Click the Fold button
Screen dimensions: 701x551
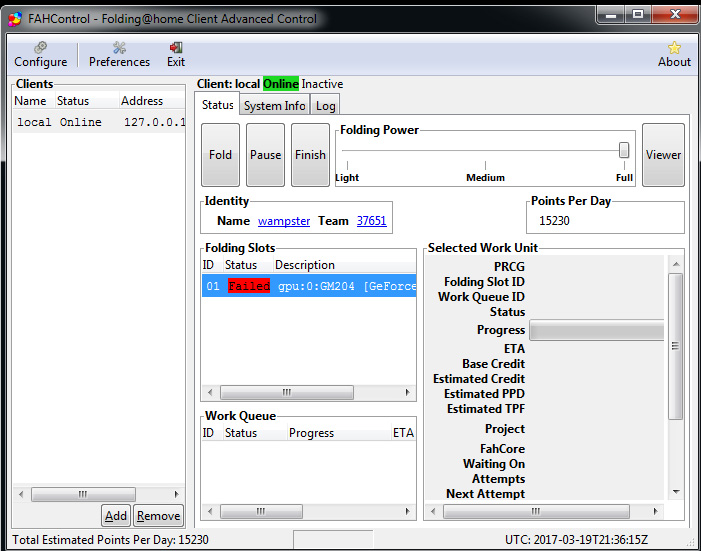(220, 155)
